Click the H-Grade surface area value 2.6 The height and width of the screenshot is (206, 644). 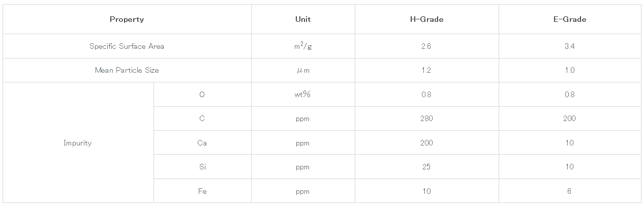click(426, 46)
